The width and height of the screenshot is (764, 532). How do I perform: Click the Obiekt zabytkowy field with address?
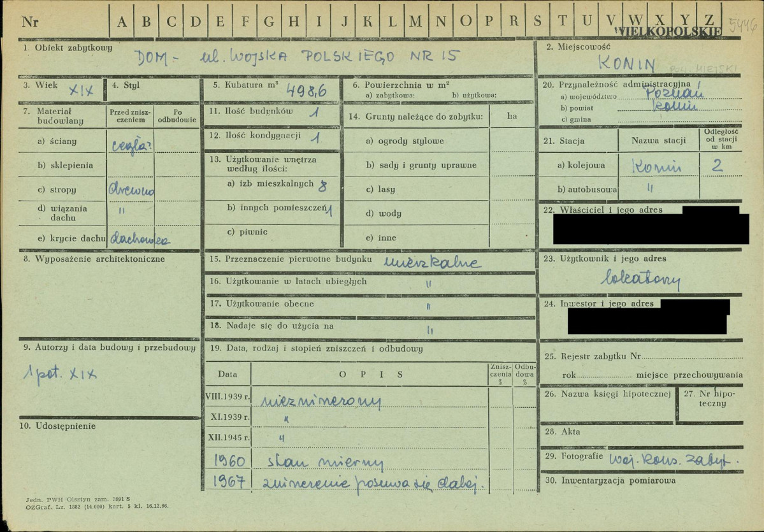277,58
